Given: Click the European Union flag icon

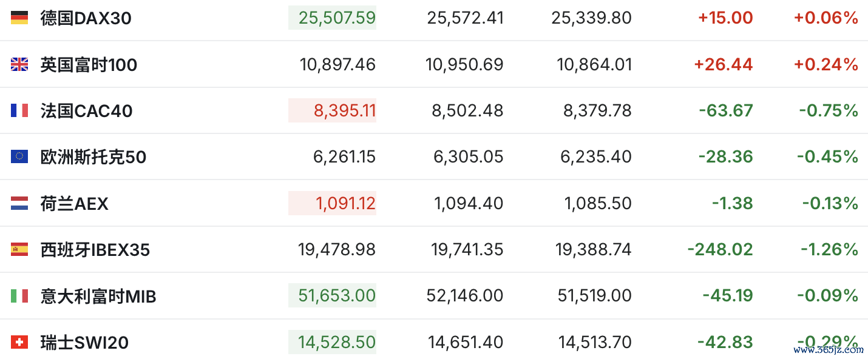Looking at the screenshot, I should [19, 156].
